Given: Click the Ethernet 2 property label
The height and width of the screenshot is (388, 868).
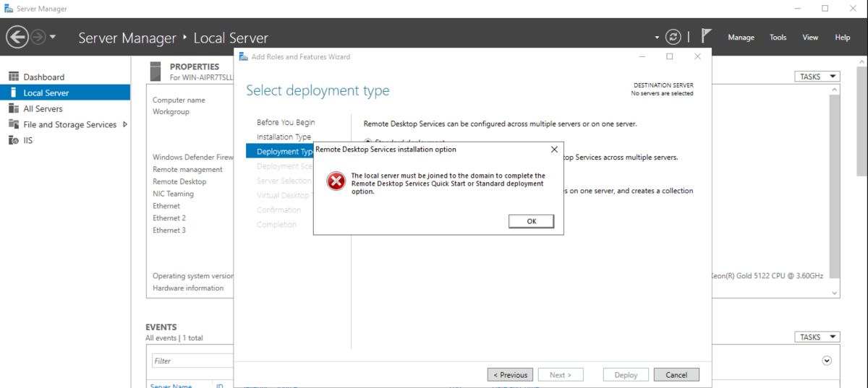Looking at the screenshot, I should tap(169, 217).
